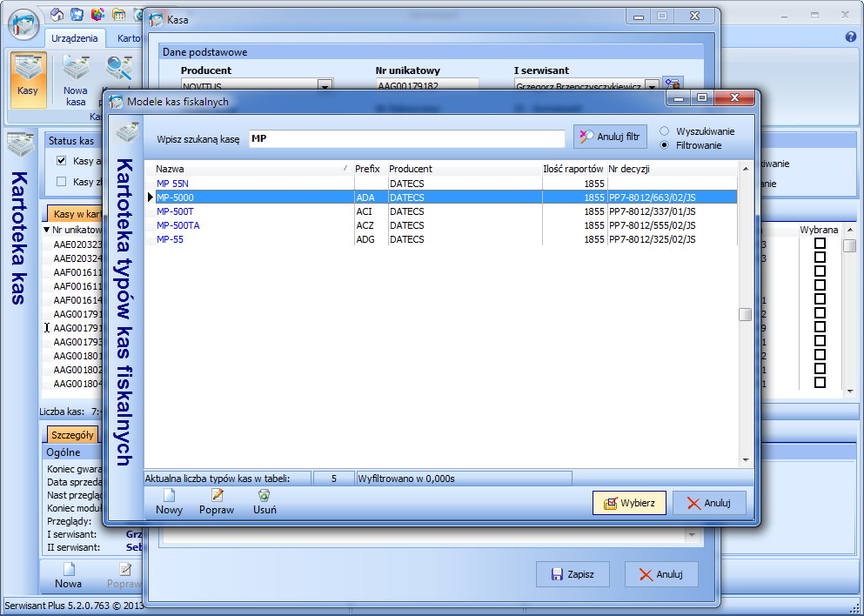Tick Wybrana checkbox for row AAE020323
The image size is (864, 616).
tap(820, 244)
